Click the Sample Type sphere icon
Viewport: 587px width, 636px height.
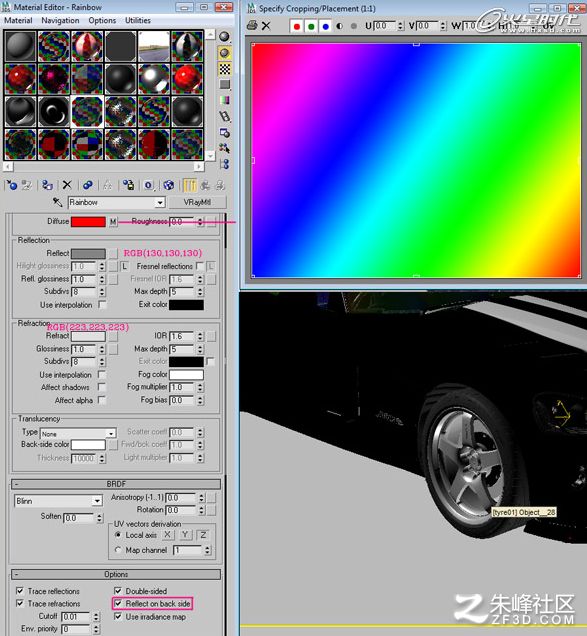tap(224, 37)
